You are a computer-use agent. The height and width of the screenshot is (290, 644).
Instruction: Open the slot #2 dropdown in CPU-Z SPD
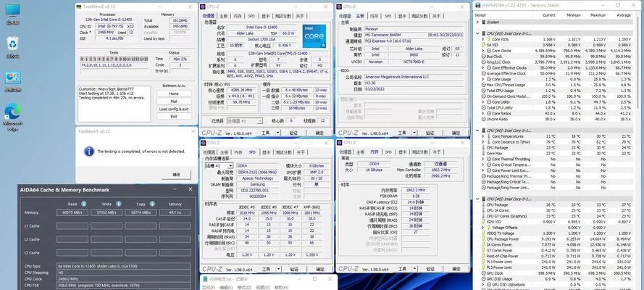(230, 165)
